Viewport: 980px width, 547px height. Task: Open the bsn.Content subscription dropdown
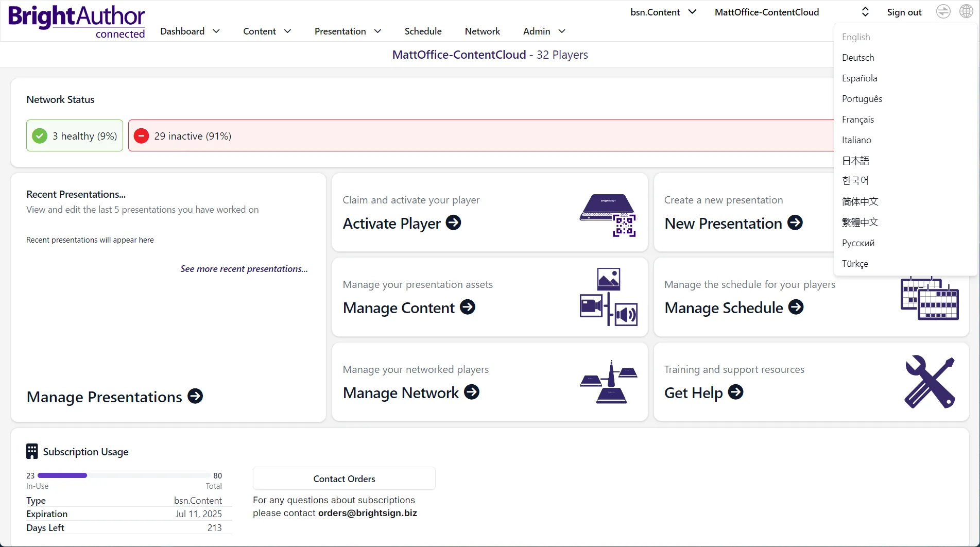pyautogui.click(x=663, y=12)
